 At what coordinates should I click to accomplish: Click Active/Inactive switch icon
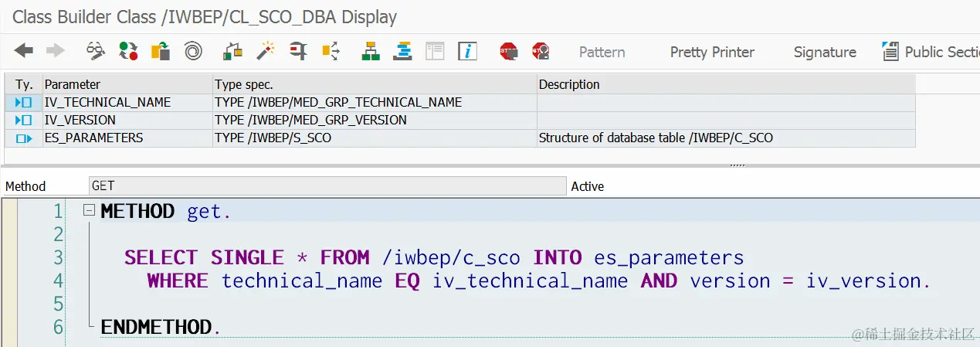click(x=128, y=51)
